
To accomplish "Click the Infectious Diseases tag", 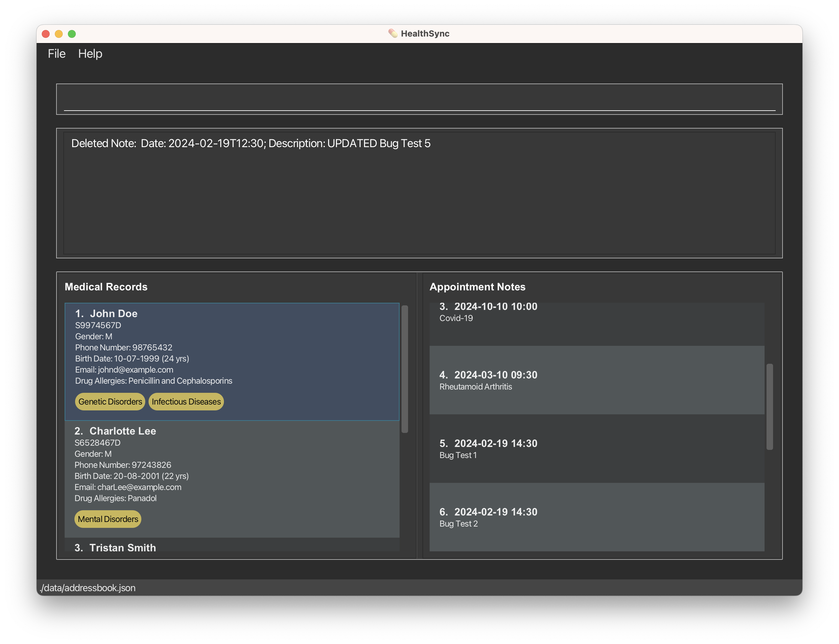I will (186, 402).
